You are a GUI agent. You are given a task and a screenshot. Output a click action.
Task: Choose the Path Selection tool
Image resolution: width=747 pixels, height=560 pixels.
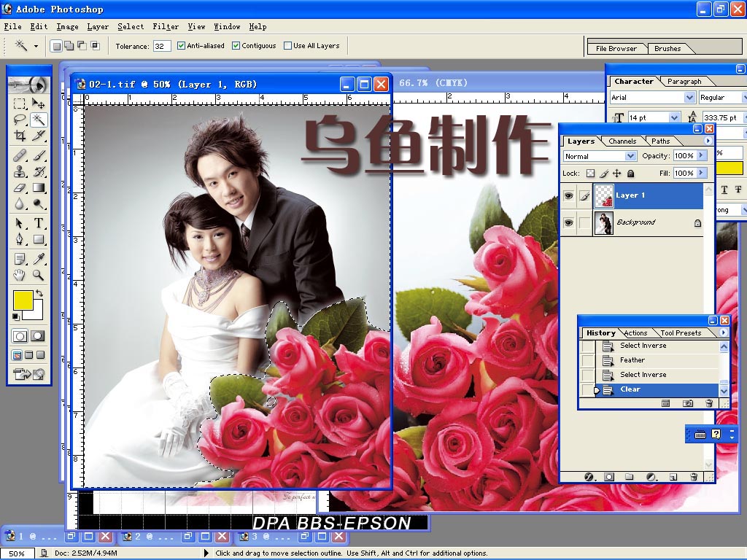click(20, 223)
